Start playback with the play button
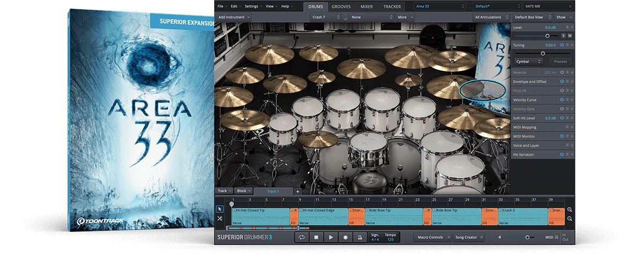 pos(331,237)
